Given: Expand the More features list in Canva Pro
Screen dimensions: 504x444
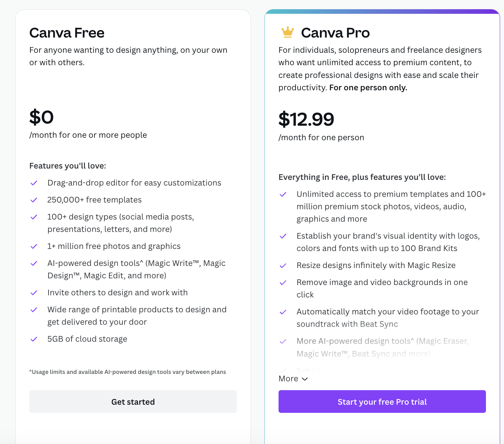Looking at the screenshot, I should (293, 379).
